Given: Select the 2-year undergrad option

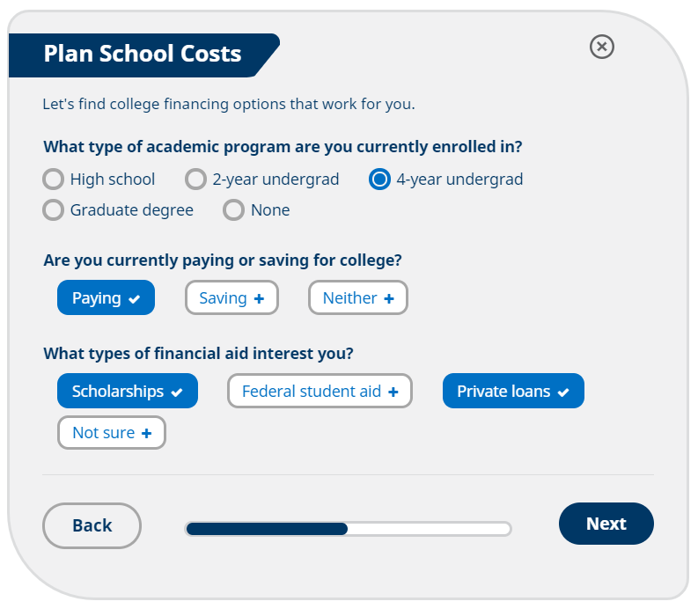Looking at the screenshot, I should coord(196,180).
